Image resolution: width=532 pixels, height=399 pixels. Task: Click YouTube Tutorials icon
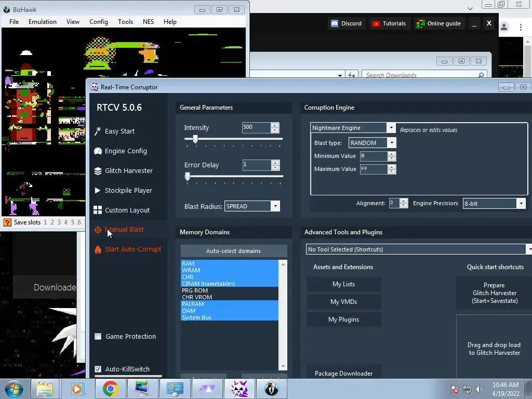coord(376,23)
